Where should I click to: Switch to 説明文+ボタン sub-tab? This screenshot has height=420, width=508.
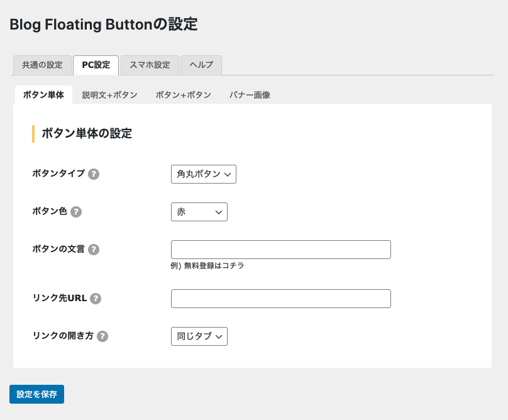(109, 95)
